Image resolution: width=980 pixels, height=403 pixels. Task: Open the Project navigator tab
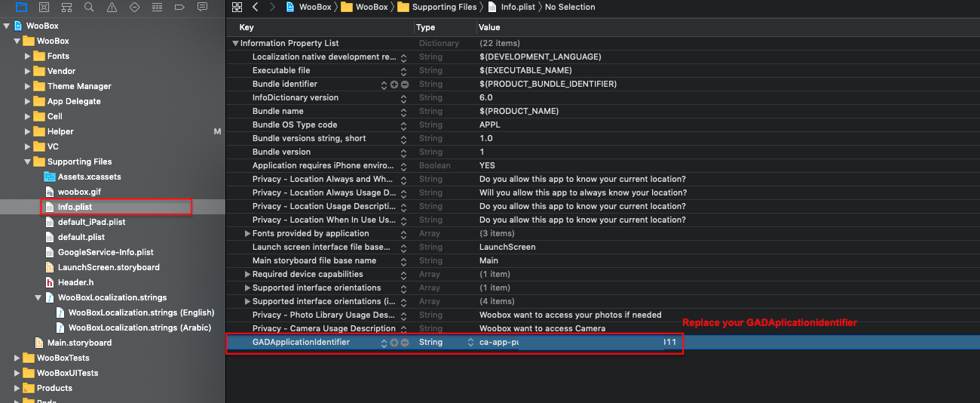[x=21, y=7]
